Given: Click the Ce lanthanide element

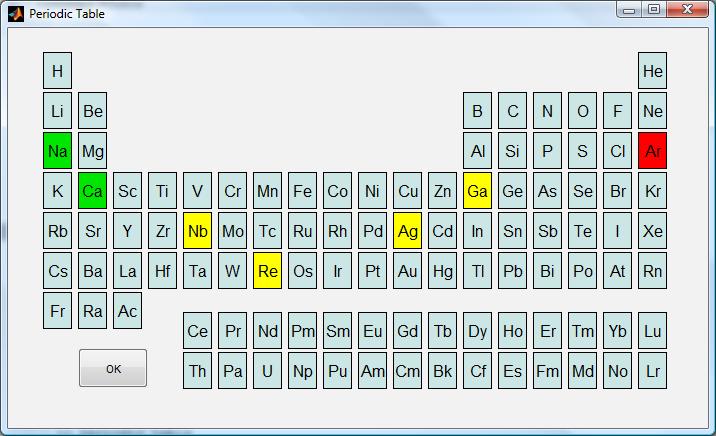Looking at the screenshot, I should [197, 331].
